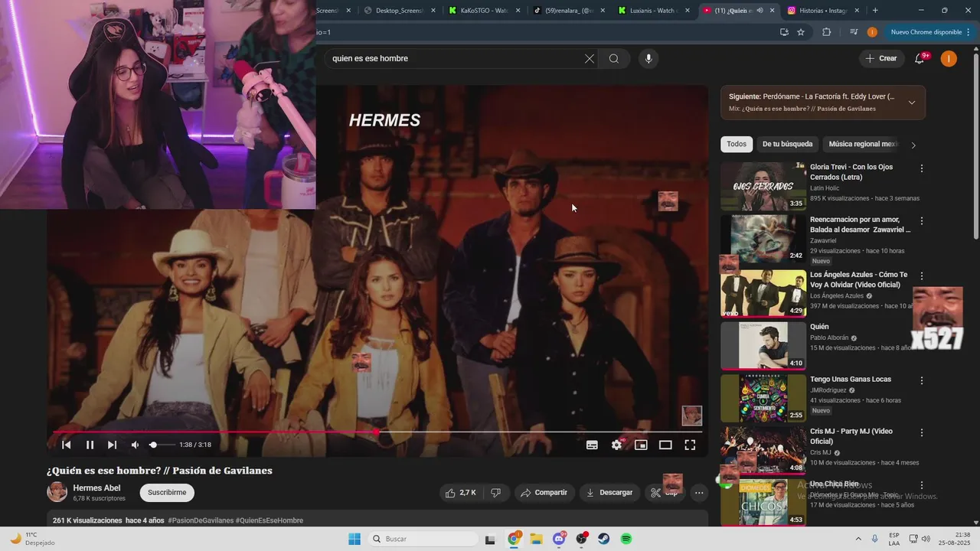Screen dimensions: 980x551
Task: Click the #PasionDeGavilanes hashtag
Action: (201, 520)
